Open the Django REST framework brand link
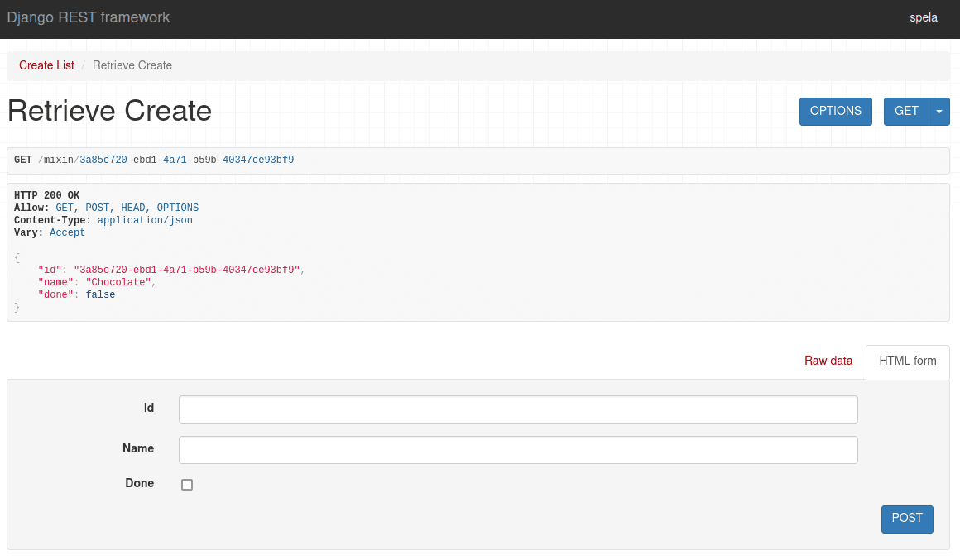Screen dimensions: 960x560 pos(89,17)
